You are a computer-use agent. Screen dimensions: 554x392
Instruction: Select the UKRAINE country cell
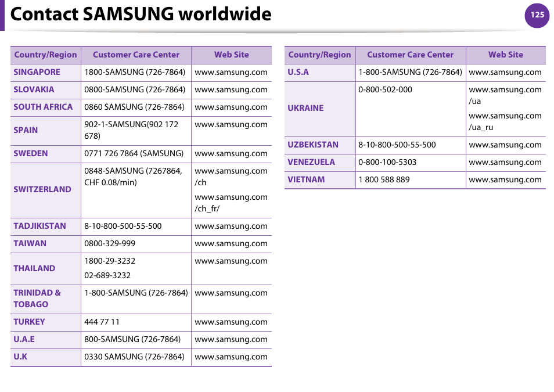point(320,109)
